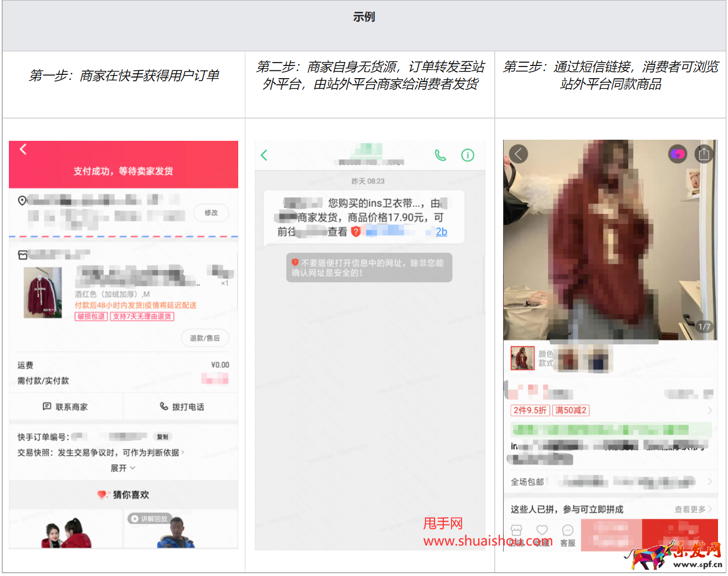This screenshot has height=576, width=728.
Task: Play the 讲解回放 replay video
Action: (x=148, y=519)
